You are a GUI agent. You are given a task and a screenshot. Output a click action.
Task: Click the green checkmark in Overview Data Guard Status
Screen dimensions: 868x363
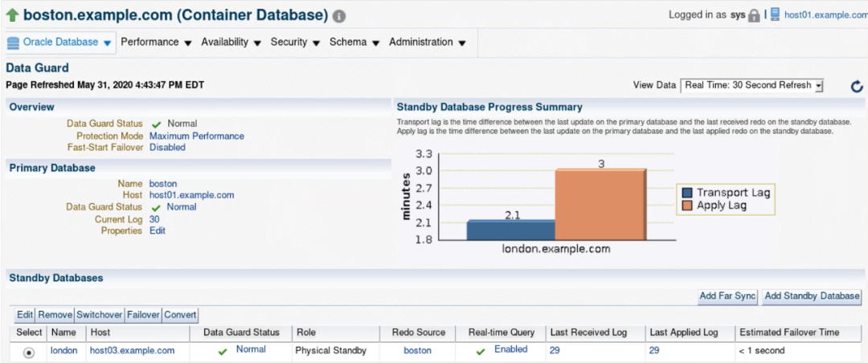[156, 124]
